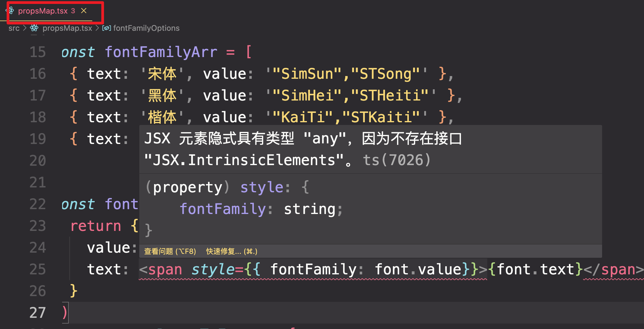Click the return keyword on line 23
The height and width of the screenshot is (329, 644).
click(96, 226)
